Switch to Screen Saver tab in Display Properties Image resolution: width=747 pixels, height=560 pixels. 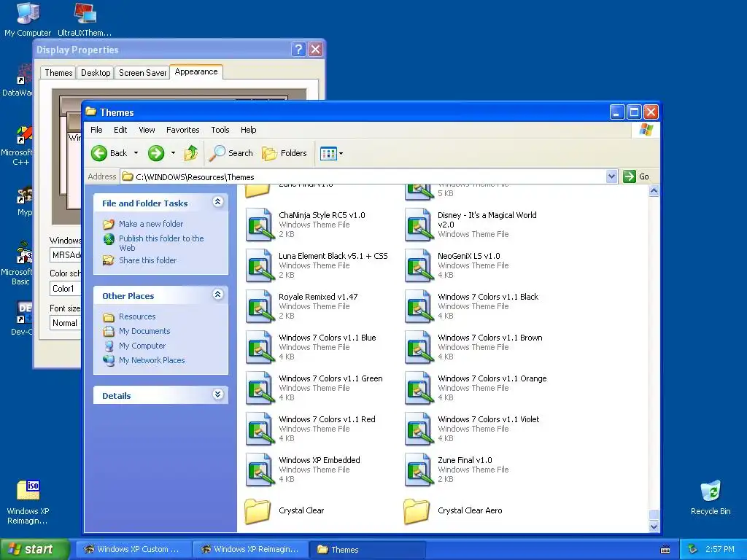coord(142,73)
